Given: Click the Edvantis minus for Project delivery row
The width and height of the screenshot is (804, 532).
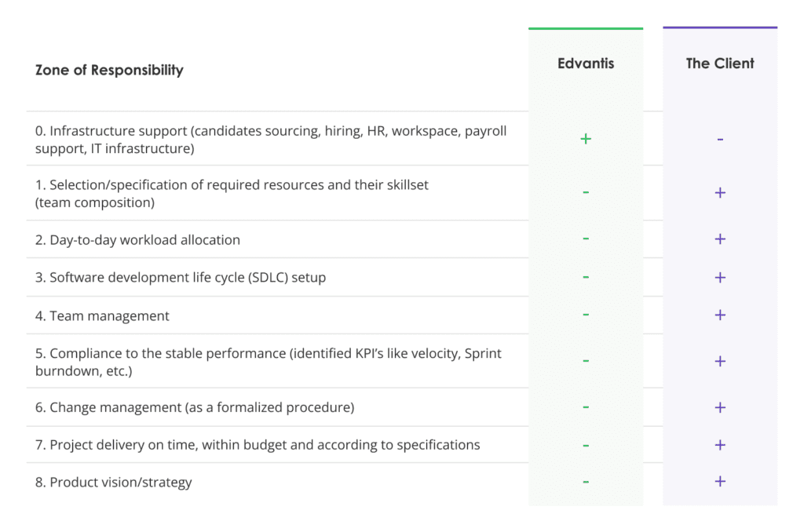Looking at the screenshot, I should point(586,446).
